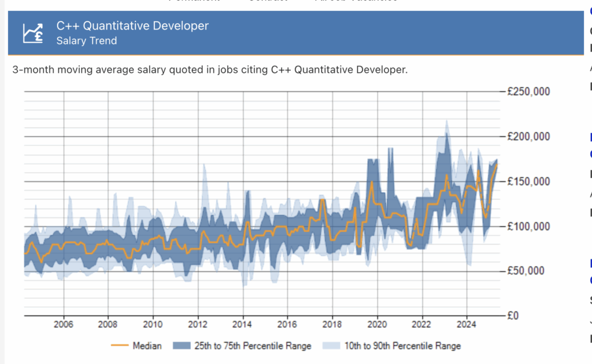Click the orange Median legend line swatch
This screenshot has height=364, width=592.
120,346
